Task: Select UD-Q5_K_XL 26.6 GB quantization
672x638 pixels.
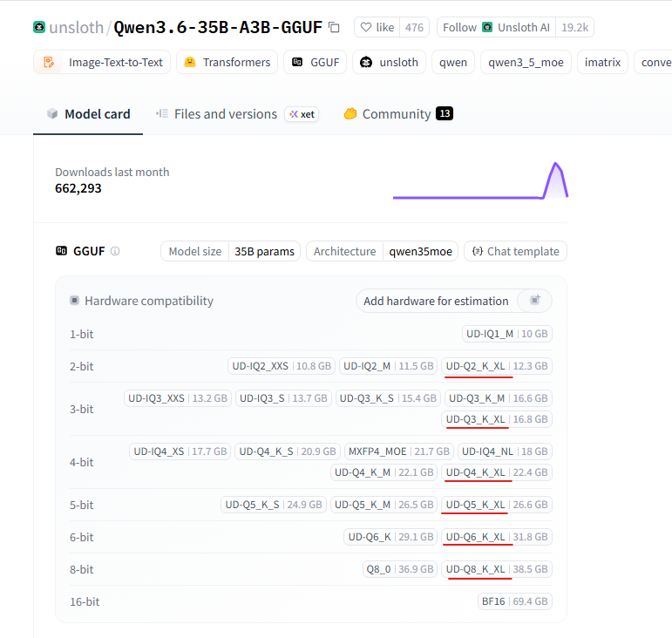Action: (x=497, y=505)
